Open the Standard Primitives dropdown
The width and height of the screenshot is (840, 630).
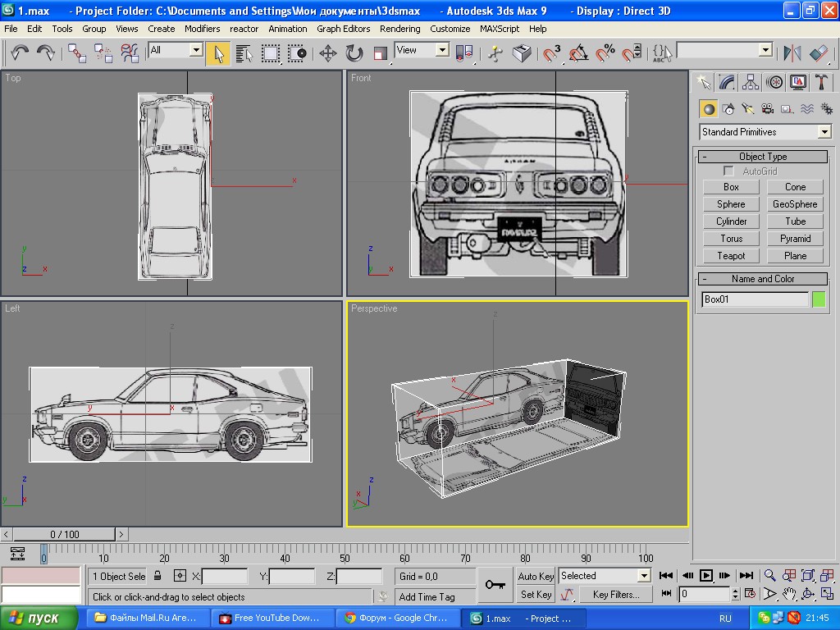[765, 132]
